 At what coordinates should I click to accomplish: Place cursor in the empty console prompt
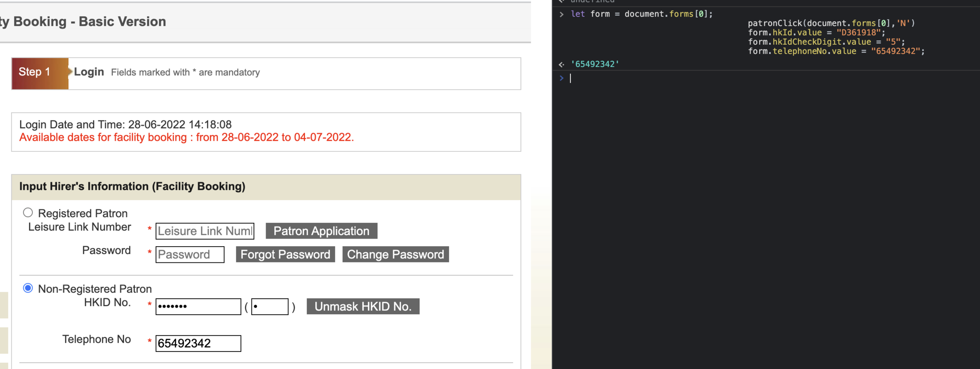(x=746, y=79)
